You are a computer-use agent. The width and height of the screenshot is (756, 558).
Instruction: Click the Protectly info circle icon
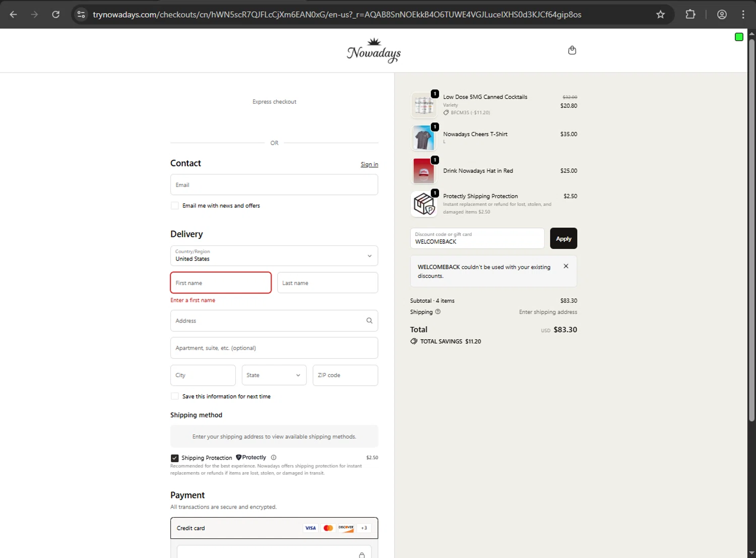click(274, 458)
